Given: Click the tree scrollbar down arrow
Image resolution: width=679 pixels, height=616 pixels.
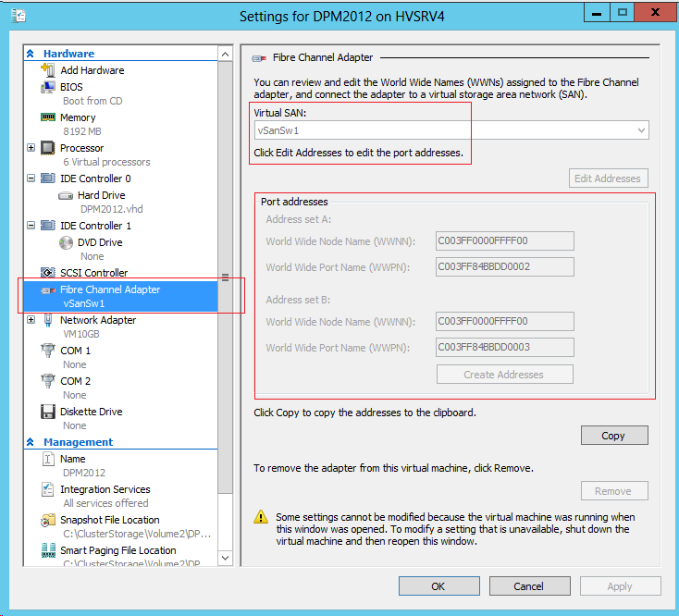Looking at the screenshot, I should click(225, 558).
